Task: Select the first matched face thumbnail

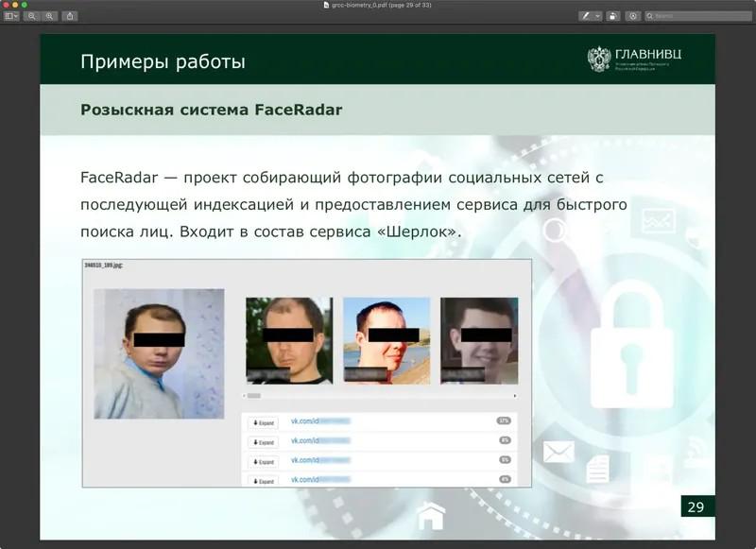Action: point(289,341)
